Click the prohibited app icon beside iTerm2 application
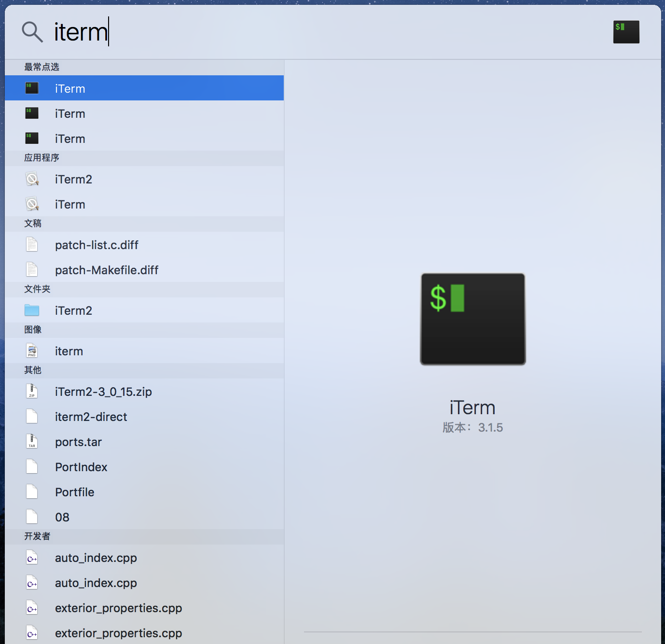This screenshot has height=644, width=665. point(32,179)
